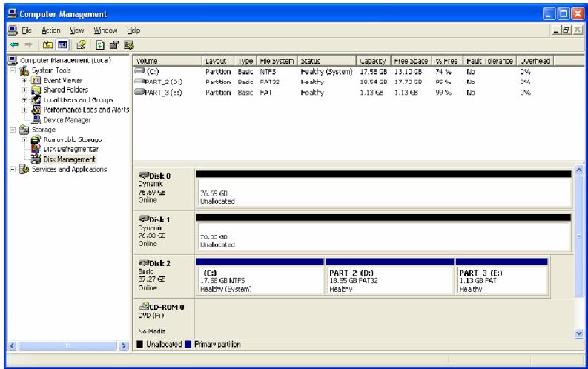Expand Services and Applications node

(x=13, y=170)
